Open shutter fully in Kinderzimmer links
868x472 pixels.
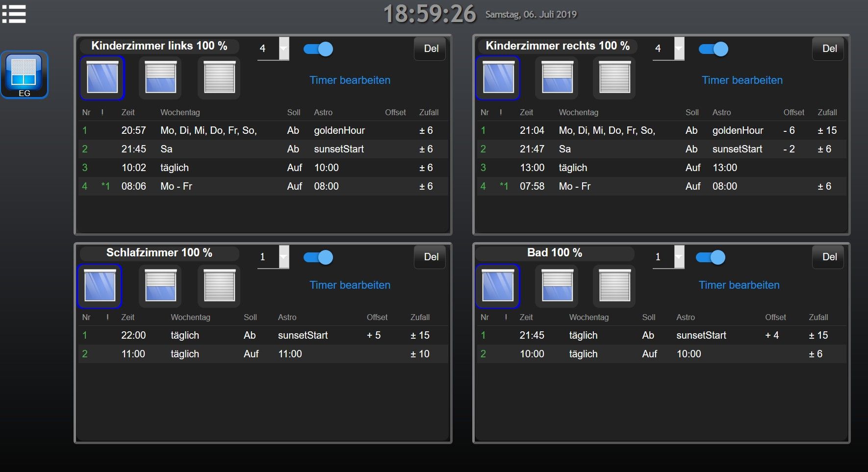[x=102, y=78]
